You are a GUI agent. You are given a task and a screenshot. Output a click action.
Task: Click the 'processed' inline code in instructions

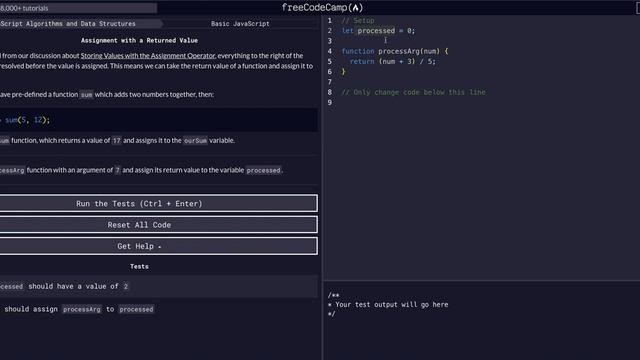(263, 170)
